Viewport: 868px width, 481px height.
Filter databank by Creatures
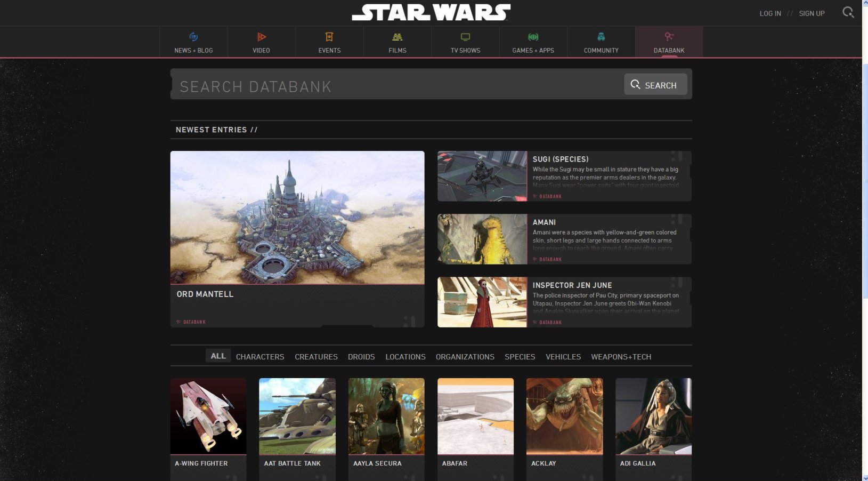click(316, 357)
